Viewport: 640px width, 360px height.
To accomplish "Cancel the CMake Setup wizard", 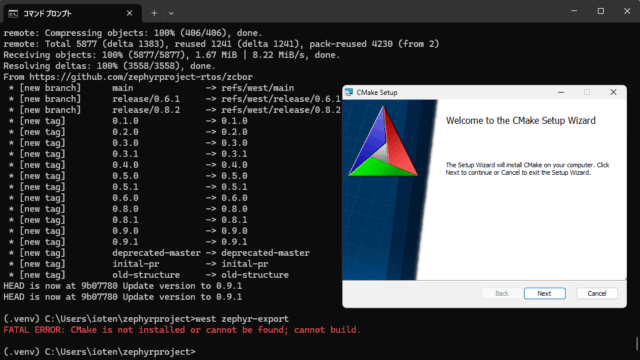I will [x=597, y=293].
